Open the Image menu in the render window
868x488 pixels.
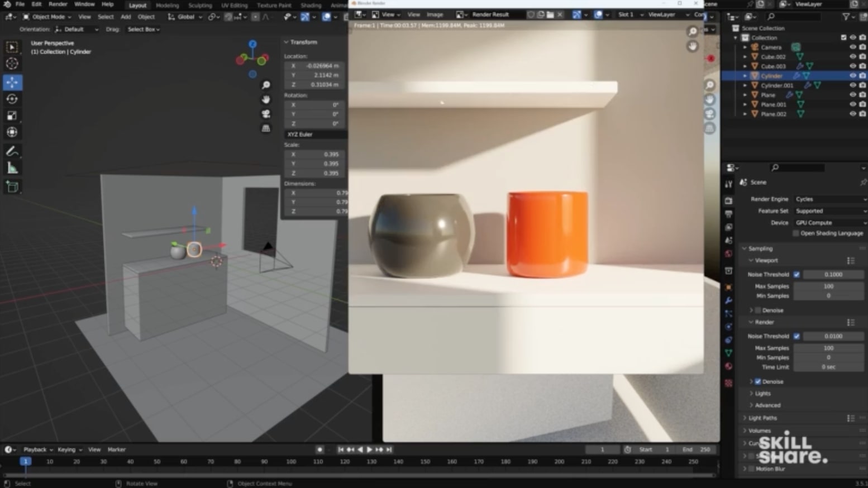point(435,15)
